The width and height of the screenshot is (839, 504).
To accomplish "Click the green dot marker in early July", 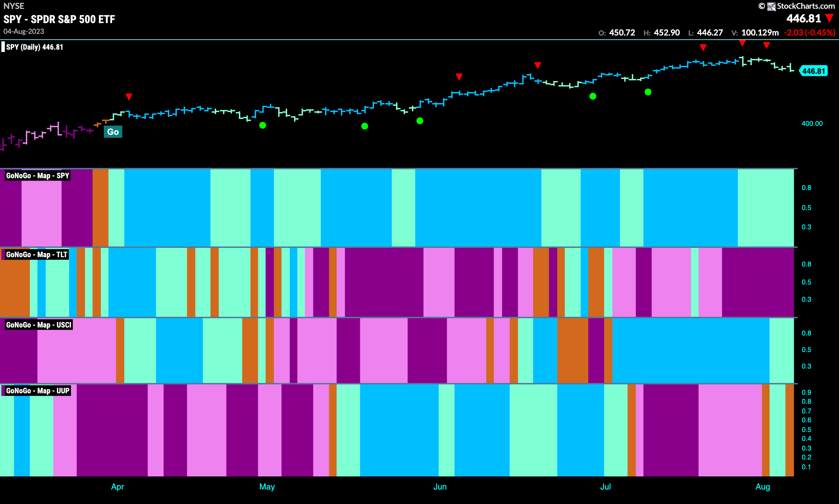I will tap(648, 92).
